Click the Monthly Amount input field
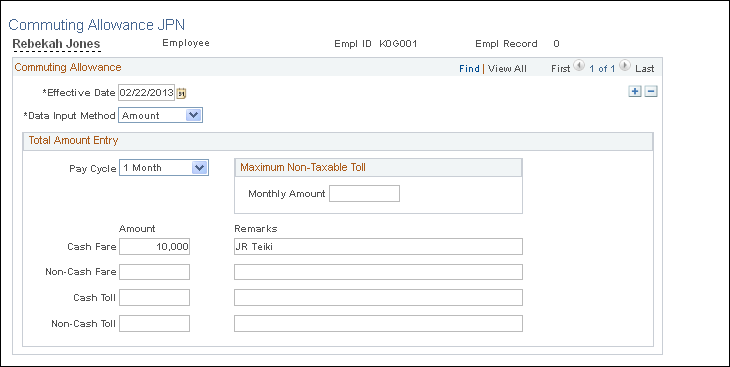Viewport: 730px width, 367px height. pos(365,194)
